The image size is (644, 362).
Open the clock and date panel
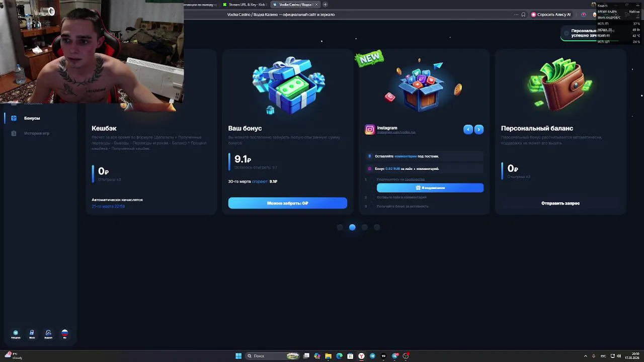click(632, 356)
